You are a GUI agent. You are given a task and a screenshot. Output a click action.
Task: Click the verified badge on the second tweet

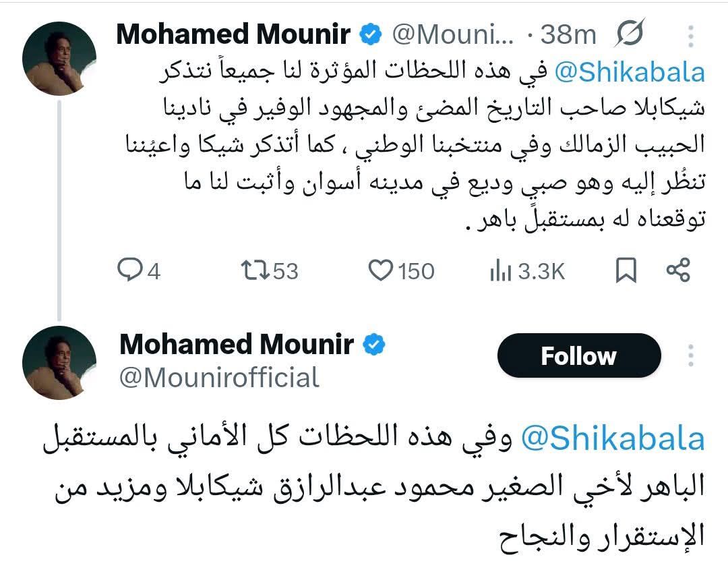(x=373, y=344)
